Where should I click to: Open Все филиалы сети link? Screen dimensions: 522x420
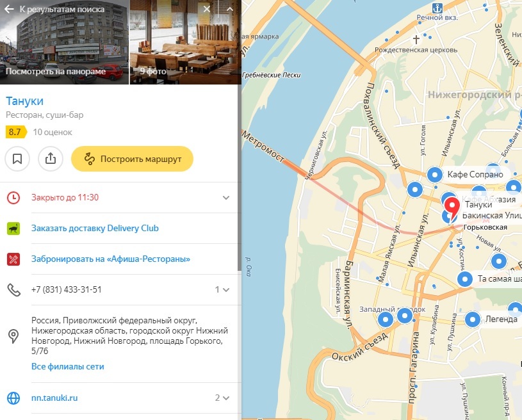[68, 366]
